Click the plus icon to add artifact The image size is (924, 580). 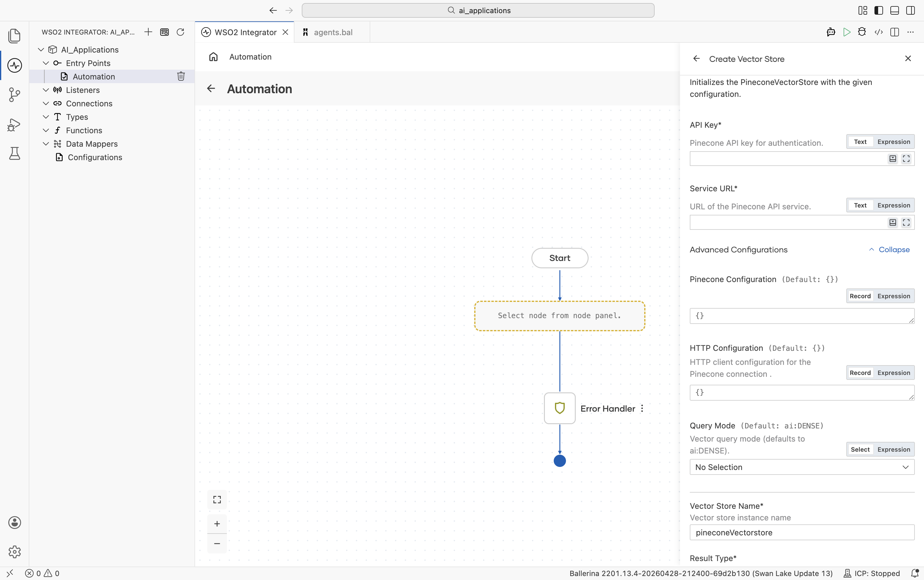tap(148, 32)
